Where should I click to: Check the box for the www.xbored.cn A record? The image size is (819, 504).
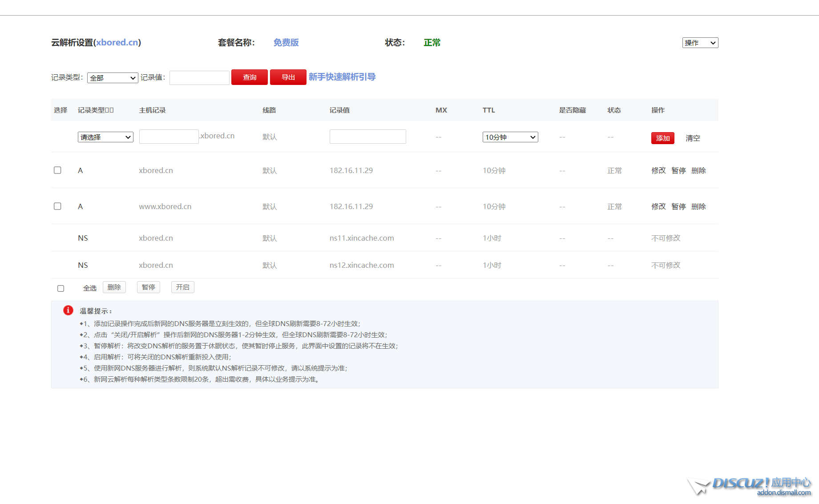point(57,206)
